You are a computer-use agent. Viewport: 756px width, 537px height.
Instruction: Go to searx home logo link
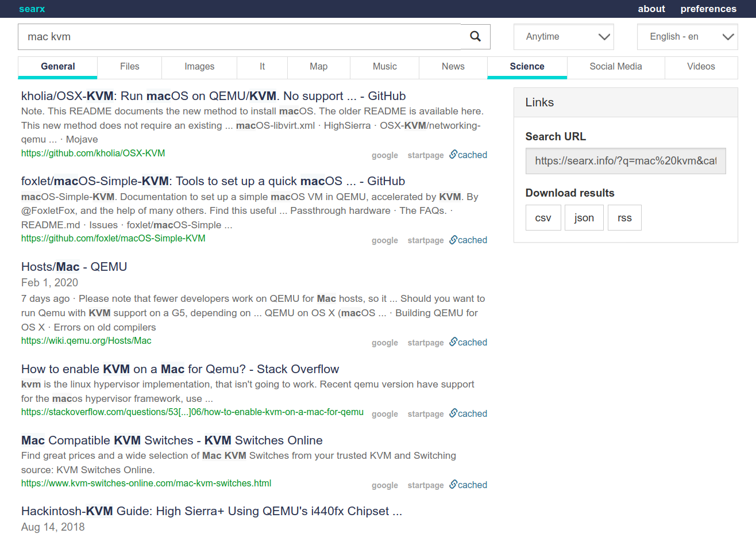tap(32, 9)
